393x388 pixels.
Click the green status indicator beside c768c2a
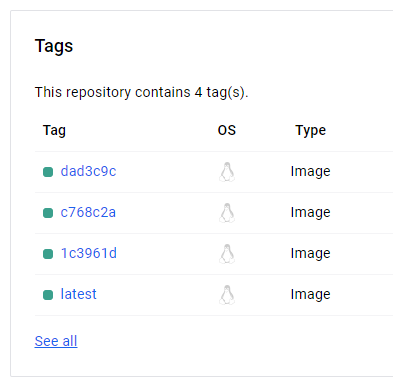(x=48, y=213)
